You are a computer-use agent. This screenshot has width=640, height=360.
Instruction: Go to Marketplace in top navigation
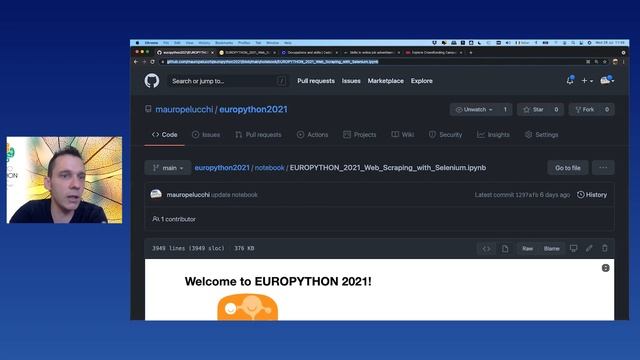[386, 81]
